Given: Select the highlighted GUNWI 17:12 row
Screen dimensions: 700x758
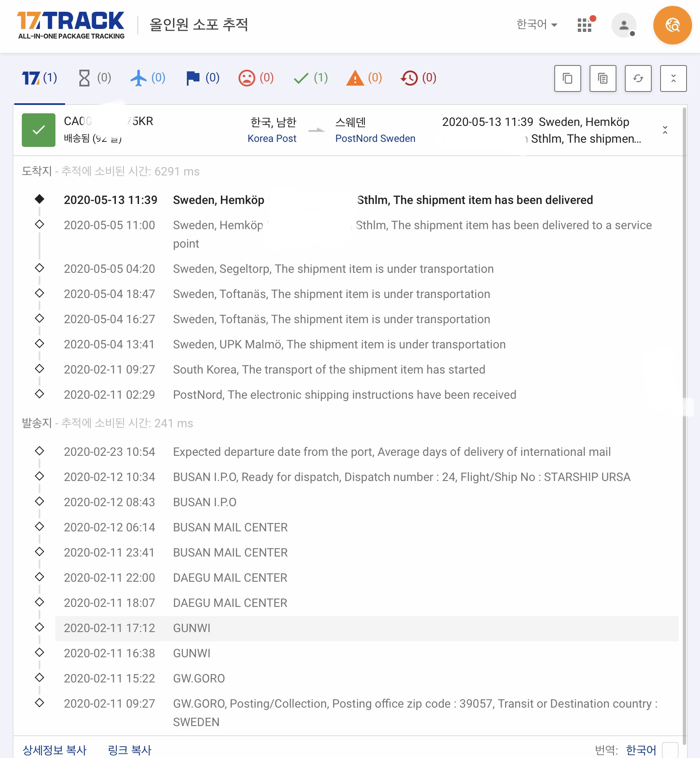Looking at the screenshot, I should point(367,628).
